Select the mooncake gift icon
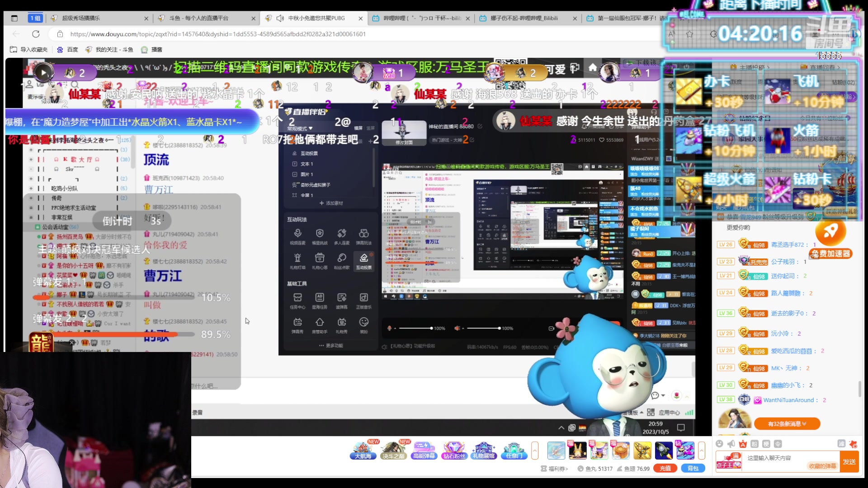 (x=621, y=450)
